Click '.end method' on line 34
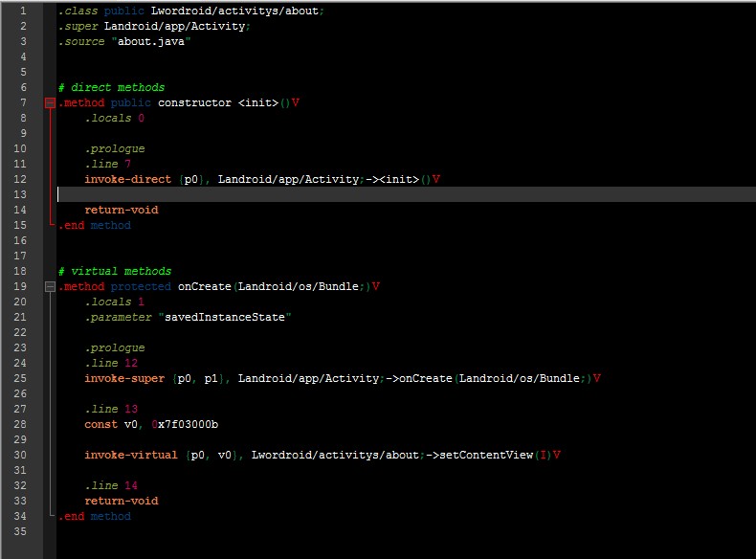The image size is (756, 559). 95,517
